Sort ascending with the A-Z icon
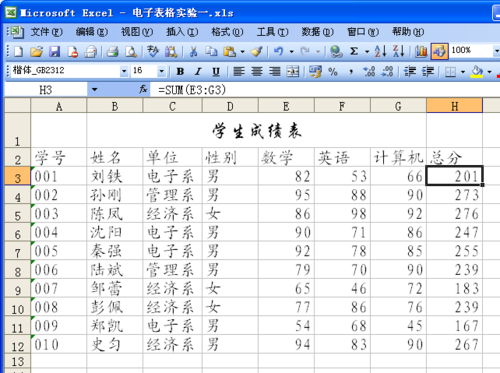 (x=380, y=52)
